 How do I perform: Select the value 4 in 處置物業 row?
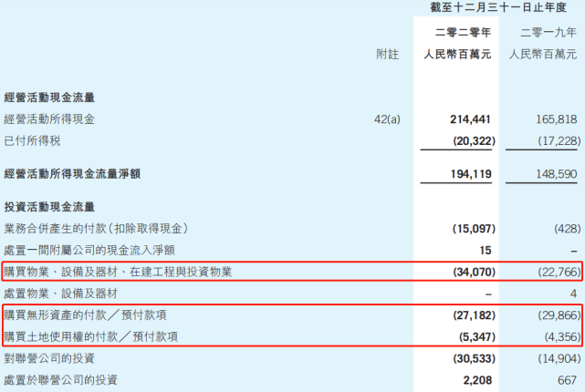573,294
